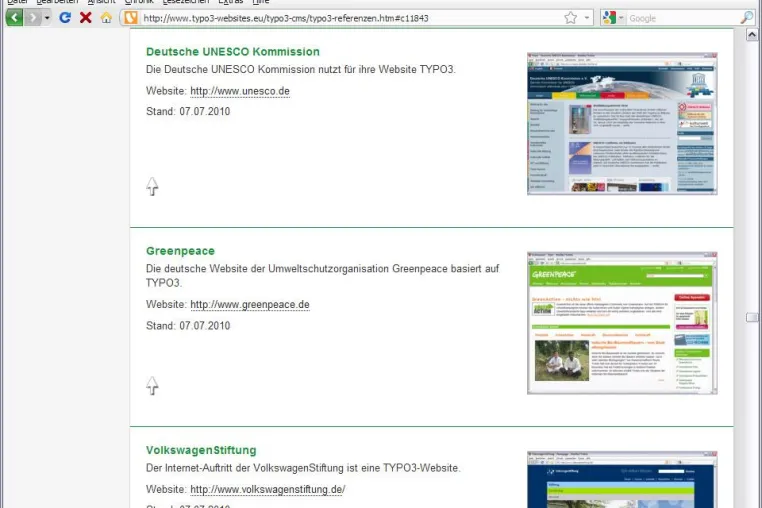Click the Greenpeace description mentioning Umweltschutzorganisation
Image resolution: width=762 pixels, height=508 pixels.
(x=323, y=276)
